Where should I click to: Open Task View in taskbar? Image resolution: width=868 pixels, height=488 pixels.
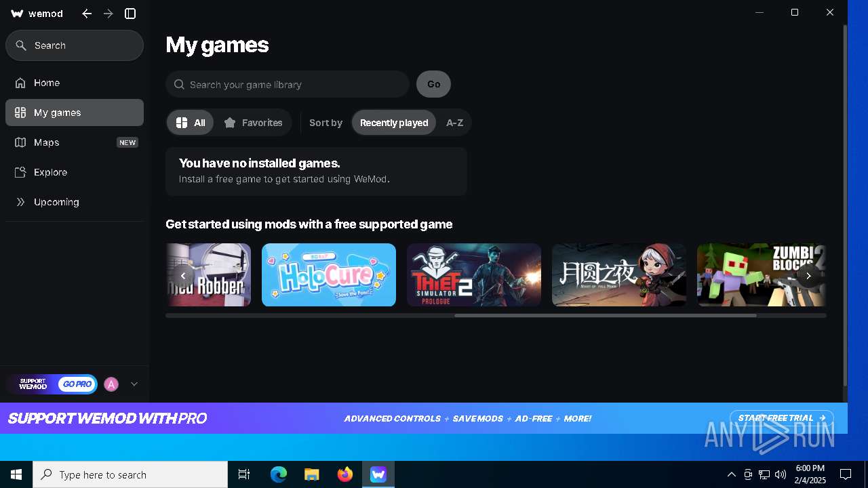point(244,474)
